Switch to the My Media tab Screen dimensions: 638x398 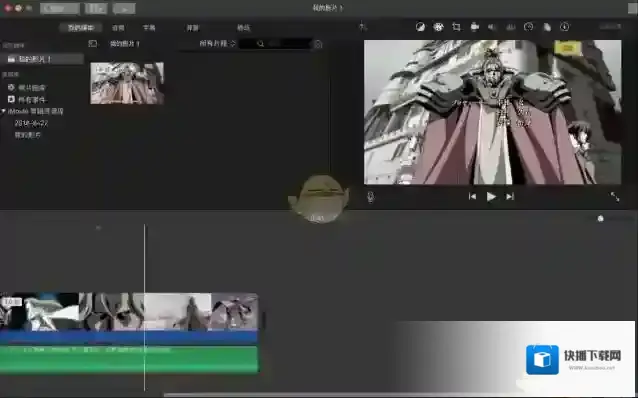pos(81,28)
